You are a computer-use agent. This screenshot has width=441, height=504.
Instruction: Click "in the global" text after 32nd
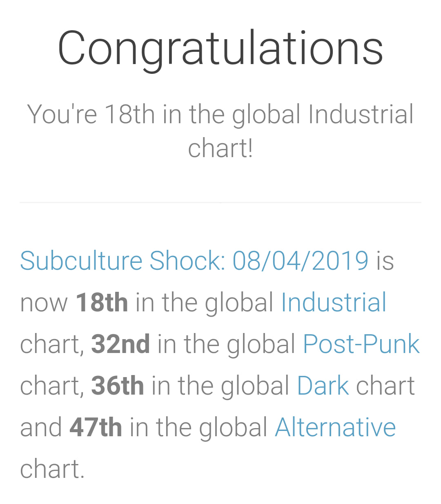click(226, 344)
